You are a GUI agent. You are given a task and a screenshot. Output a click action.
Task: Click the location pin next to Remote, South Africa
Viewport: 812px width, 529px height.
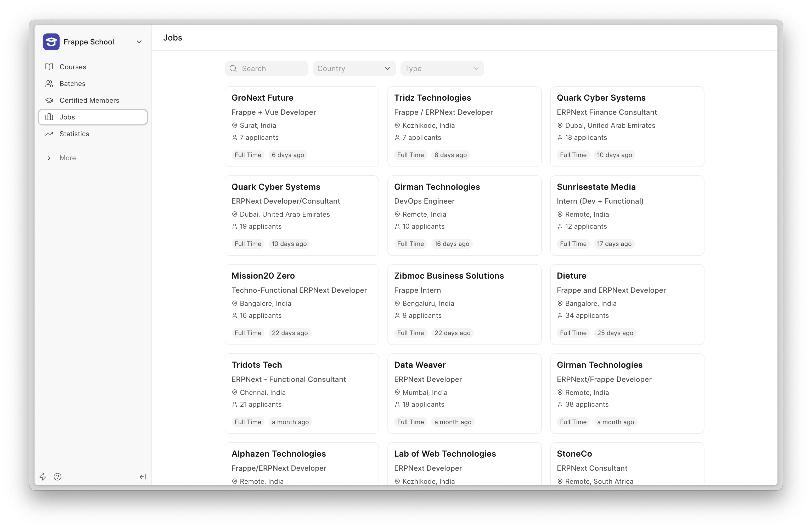(x=560, y=481)
